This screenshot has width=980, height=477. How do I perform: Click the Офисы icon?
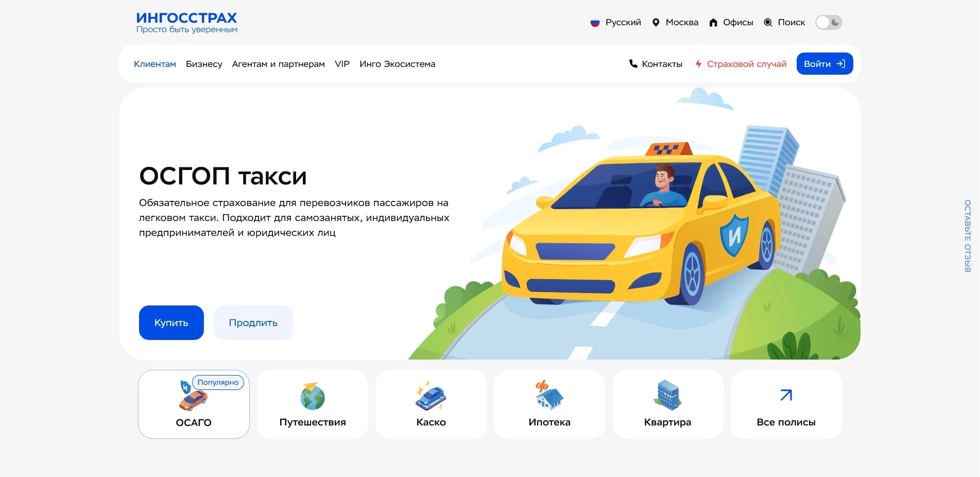(713, 22)
